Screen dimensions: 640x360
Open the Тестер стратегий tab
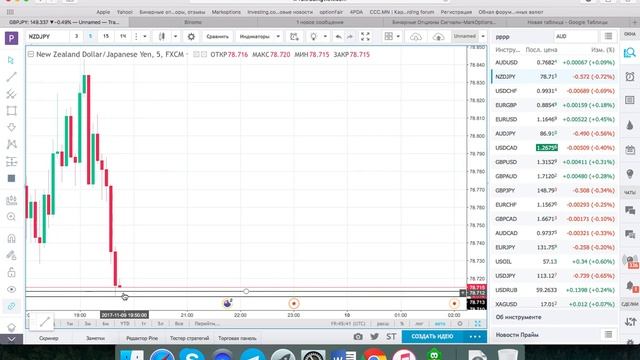(189, 338)
